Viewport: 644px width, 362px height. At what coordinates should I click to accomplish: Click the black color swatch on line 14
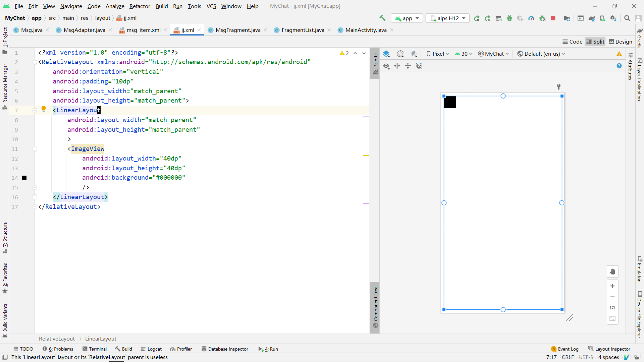pyautogui.click(x=24, y=178)
